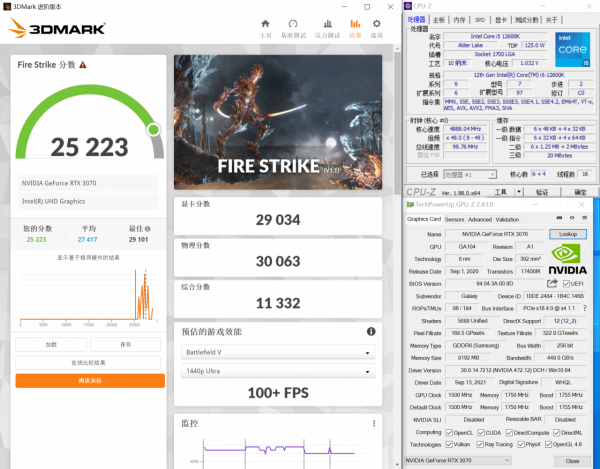
Task: Open 3DMark Options (选项) gear icon
Action: [x=377, y=29]
